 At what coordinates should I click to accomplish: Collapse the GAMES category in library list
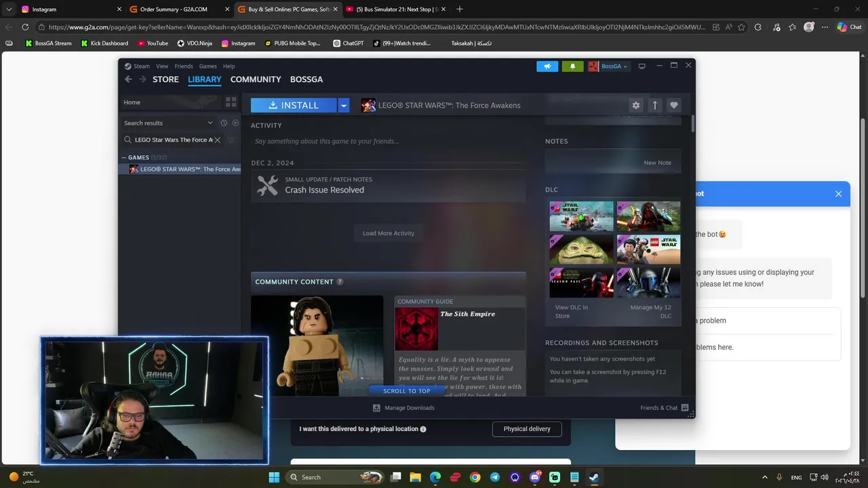point(124,157)
